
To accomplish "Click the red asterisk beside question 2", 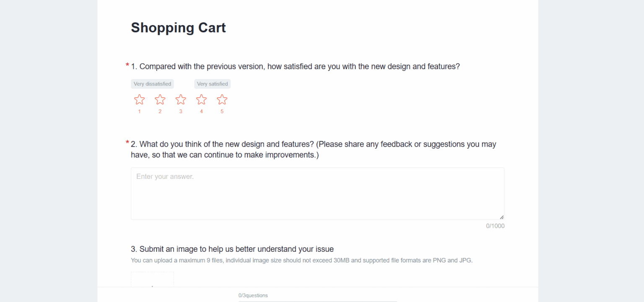I will [127, 143].
